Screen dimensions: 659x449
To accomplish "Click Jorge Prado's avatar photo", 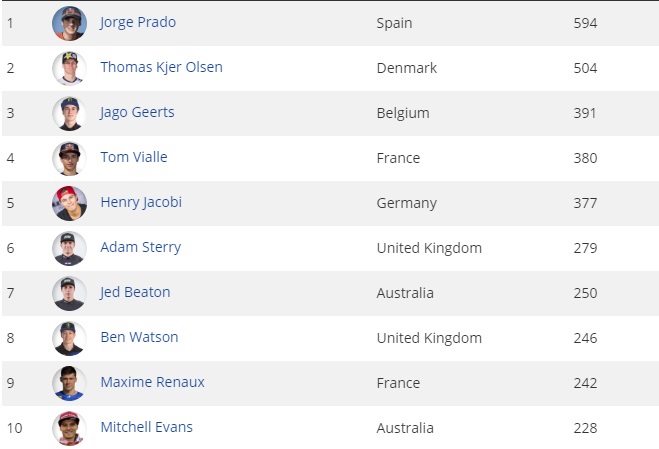I will (x=69, y=23).
